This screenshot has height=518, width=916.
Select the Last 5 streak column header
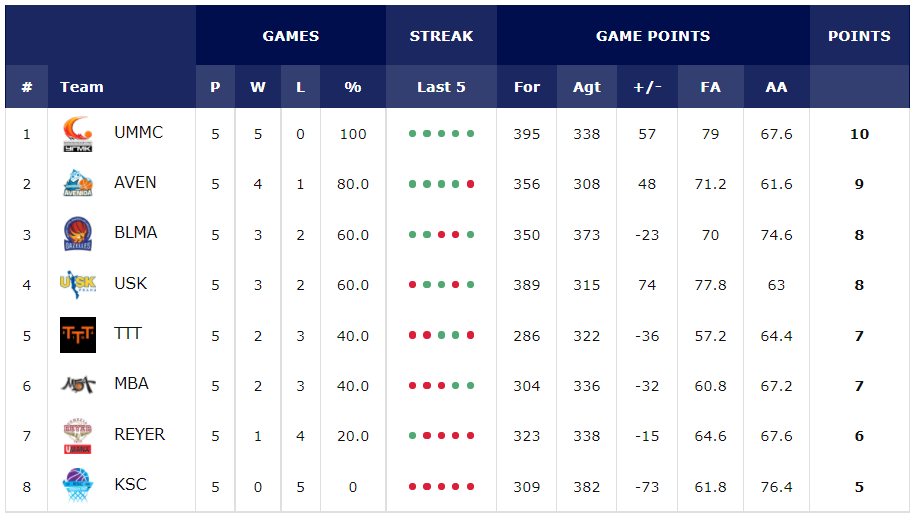click(x=441, y=87)
